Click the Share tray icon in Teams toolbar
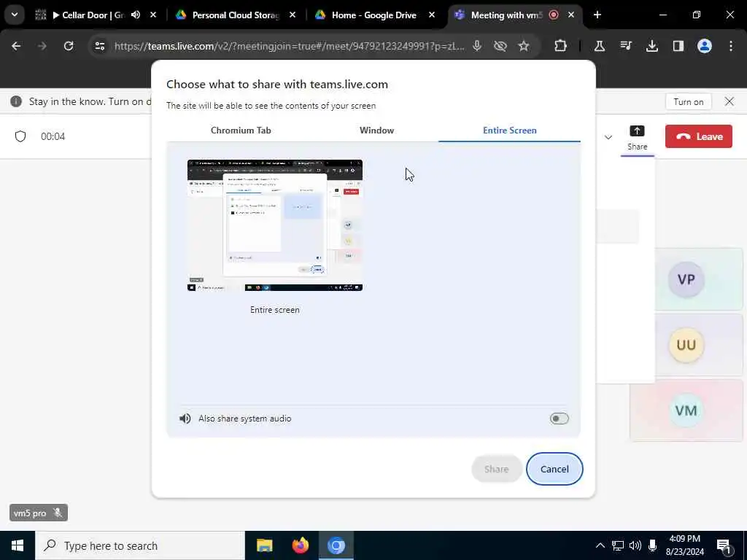This screenshot has width=747, height=560. tap(637, 138)
